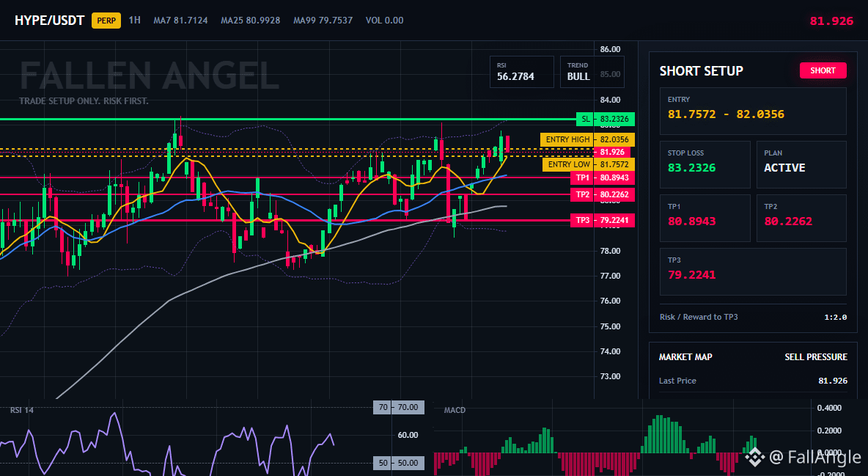Click the 1:2.0 risk reward value
868x476 pixels.
pyautogui.click(x=835, y=317)
